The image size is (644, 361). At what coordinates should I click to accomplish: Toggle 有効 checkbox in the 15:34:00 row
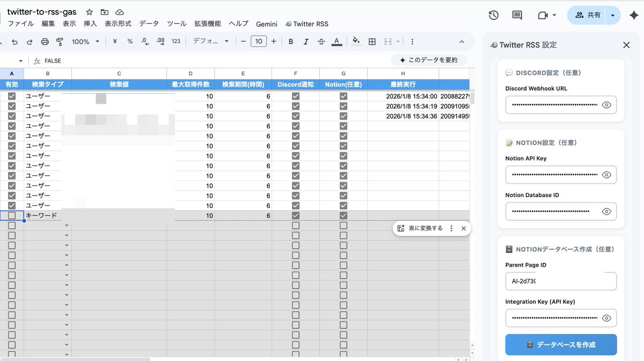(x=12, y=96)
